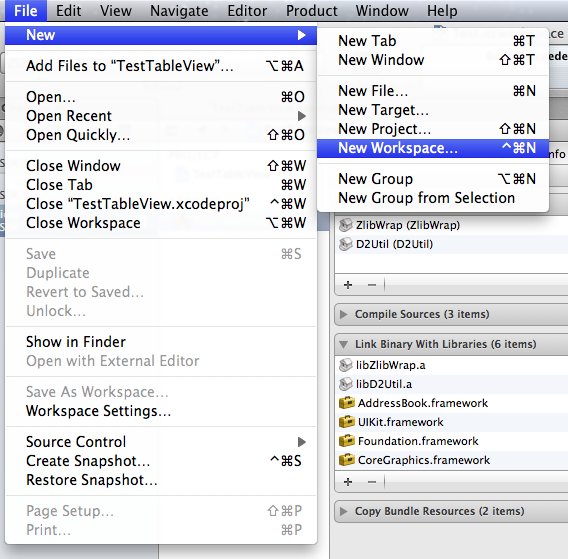Click the CoreGraphics.framework toolbox icon
The image size is (568, 559).
click(347, 460)
